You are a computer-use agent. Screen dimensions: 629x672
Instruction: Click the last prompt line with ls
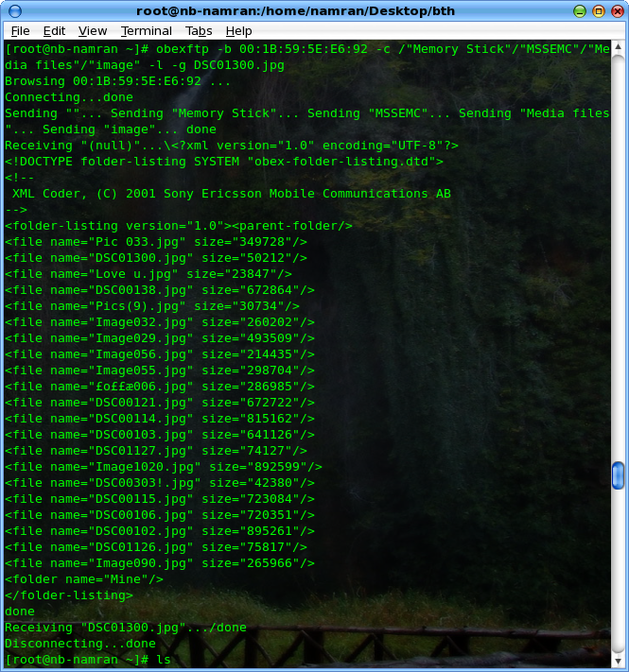coord(88,659)
